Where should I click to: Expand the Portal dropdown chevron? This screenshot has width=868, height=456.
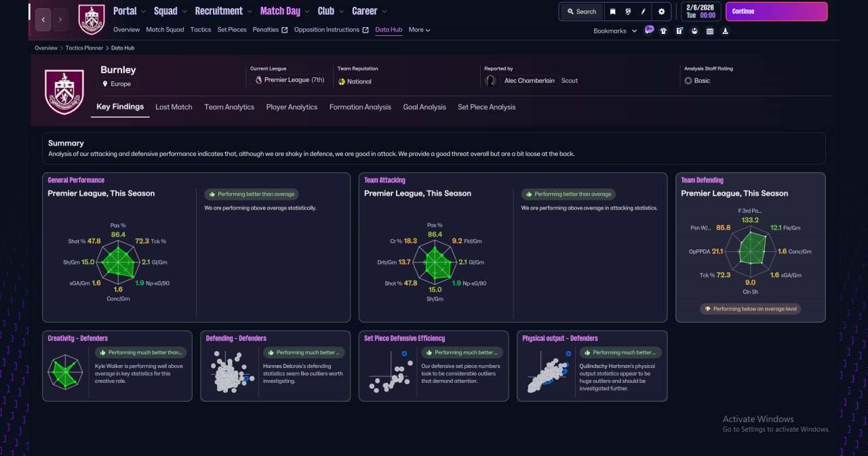(144, 12)
